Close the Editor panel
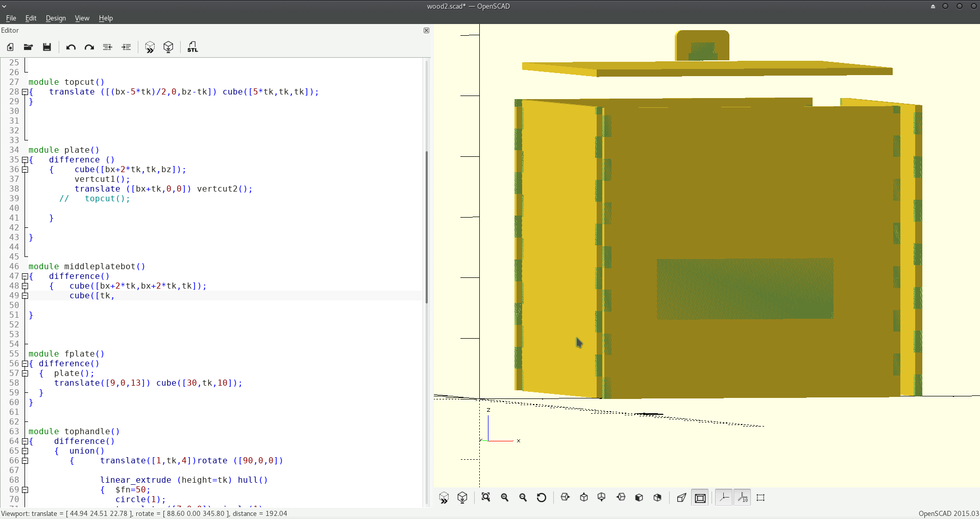This screenshot has width=980, height=519. pos(426,31)
